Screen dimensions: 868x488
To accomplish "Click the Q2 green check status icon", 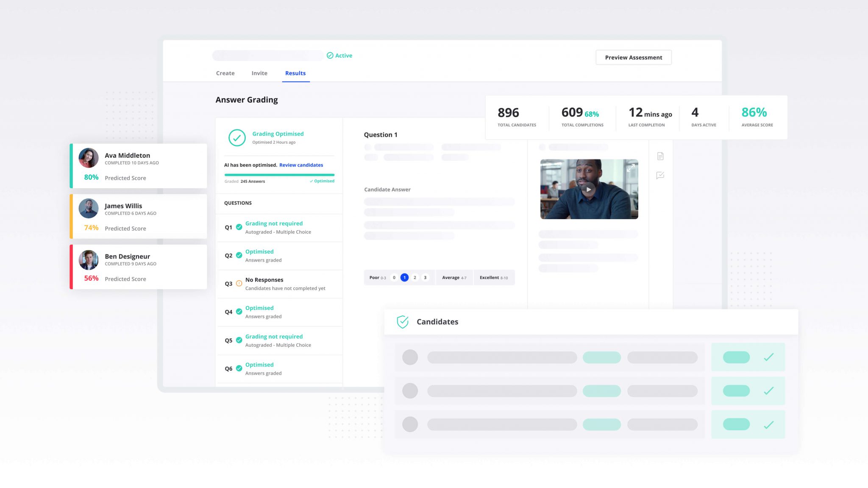I will (239, 255).
